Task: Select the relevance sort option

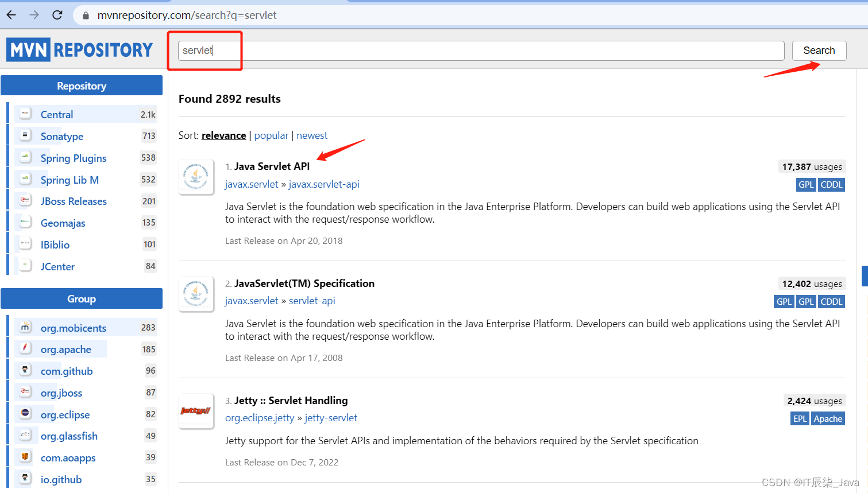Action: 223,135
